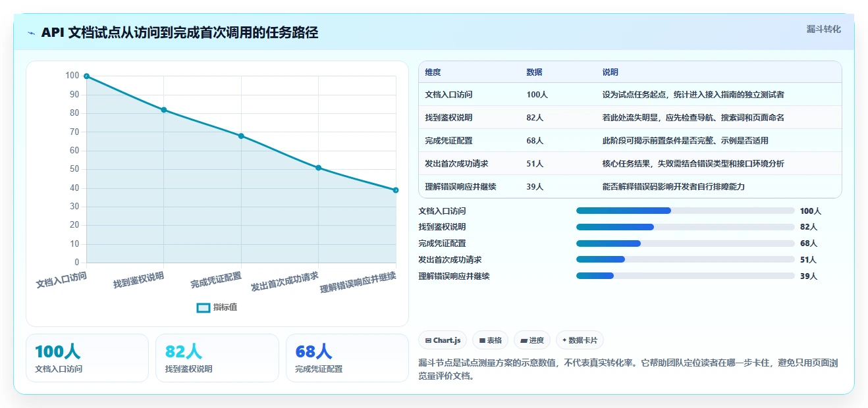Image resolution: width=868 pixels, height=408 pixels.
Task: Click the chart data point at 100
Action: point(86,76)
